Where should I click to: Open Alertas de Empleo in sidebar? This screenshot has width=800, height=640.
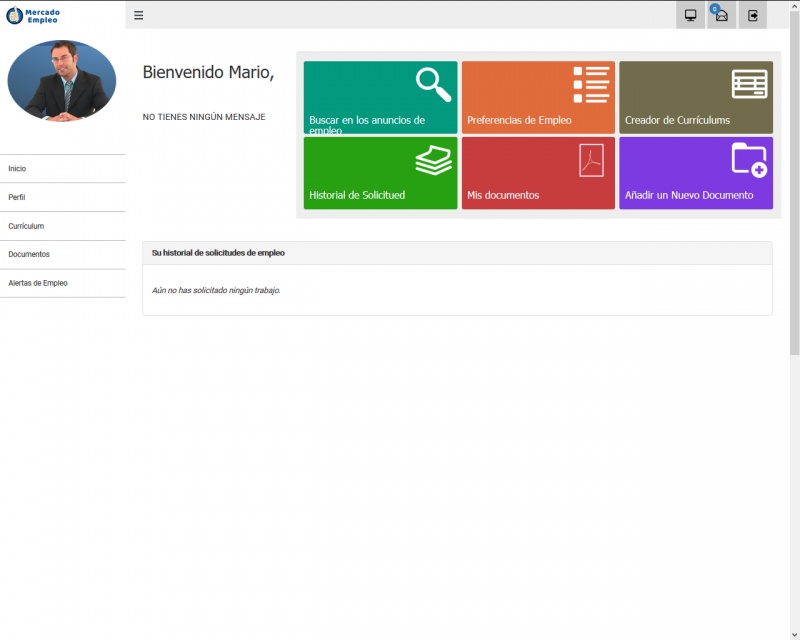point(63,283)
